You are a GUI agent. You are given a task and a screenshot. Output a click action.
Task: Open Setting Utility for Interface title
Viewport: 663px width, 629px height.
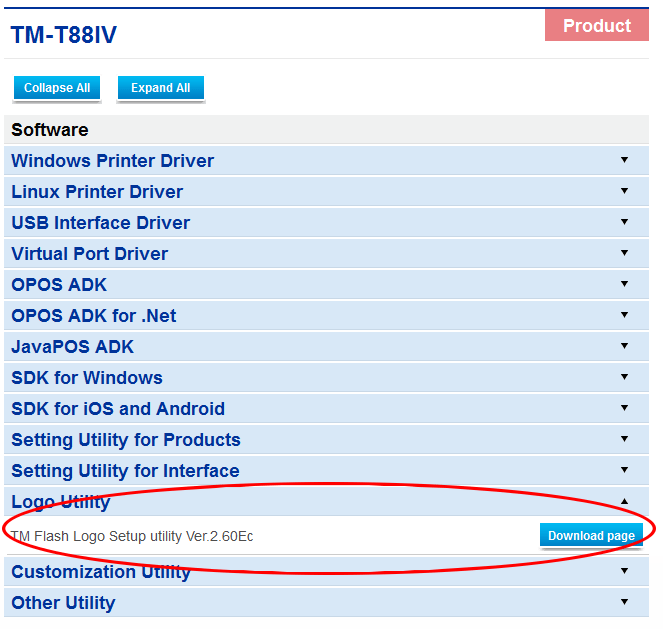click(x=126, y=471)
